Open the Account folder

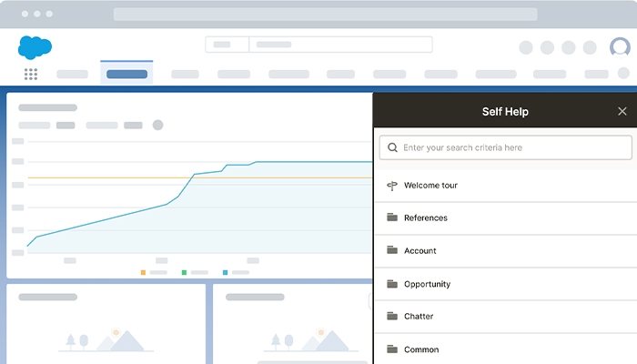pos(505,251)
